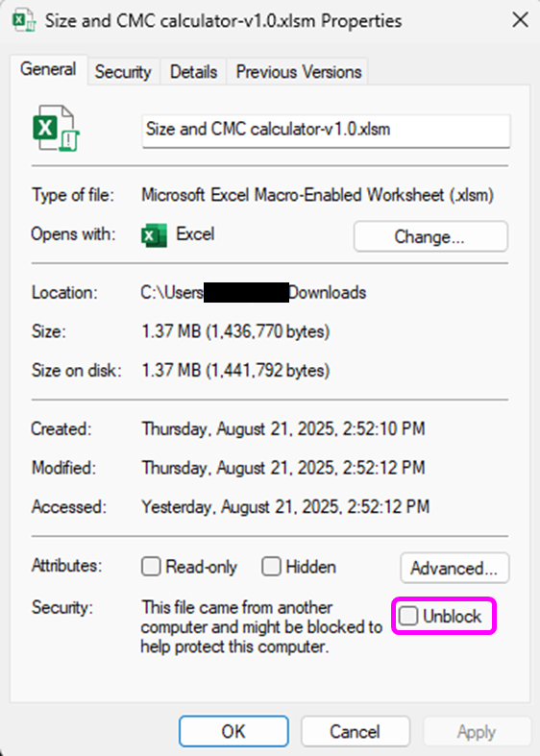Open the Details tab

(193, 72)
